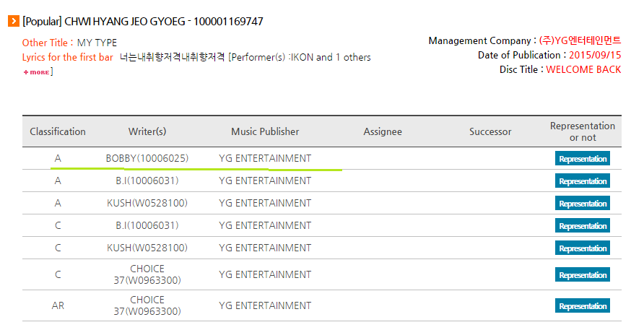The width and height of the screenshot is (644, 330).
Task: Select writer BOBBY(10006025)
Action: point(147,158)
